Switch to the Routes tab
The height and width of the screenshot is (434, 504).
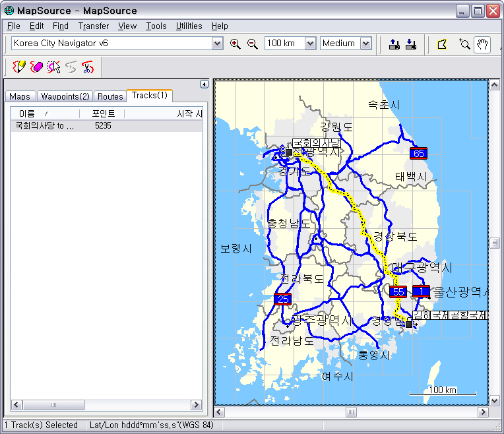click(110, 96)
